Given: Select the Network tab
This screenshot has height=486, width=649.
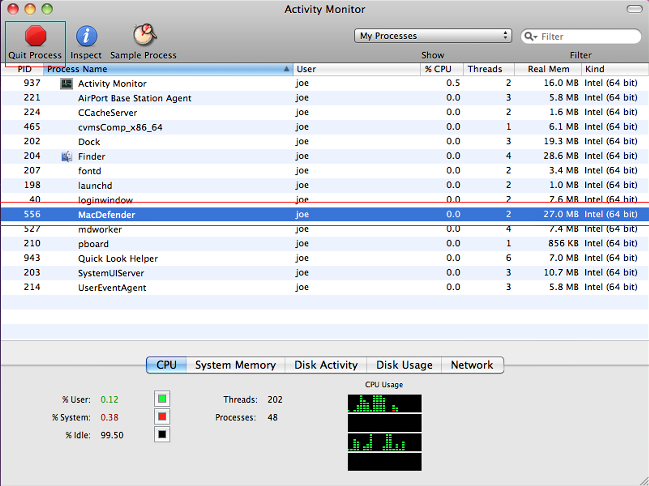Looking at the screenshot, I should (471, 365).
